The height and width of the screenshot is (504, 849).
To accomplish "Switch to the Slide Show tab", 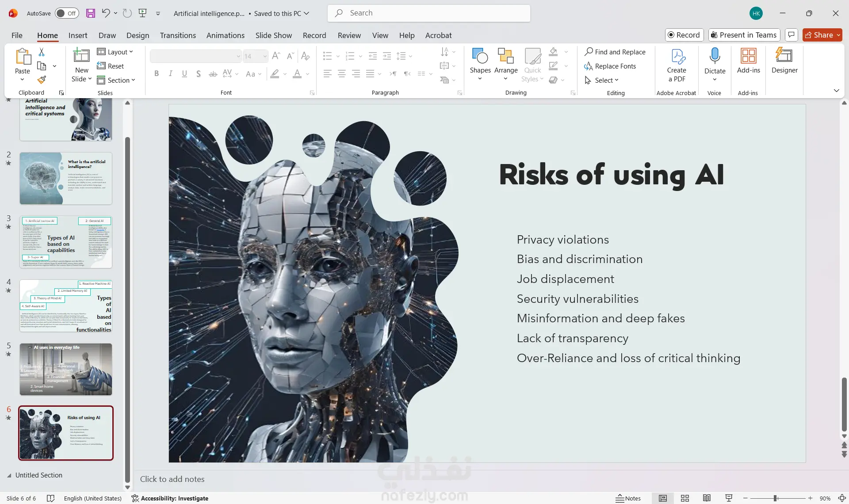I will (x=273, y=35).
